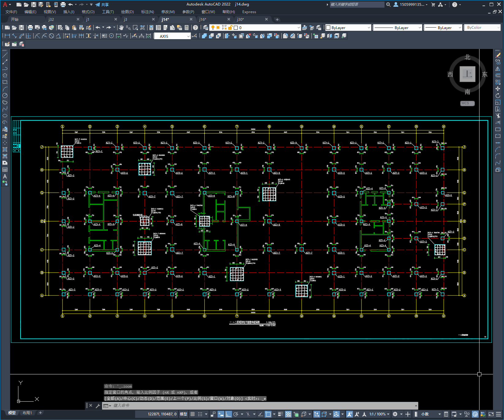
Task: Click the Pan hand tool icon
Action: coord(121,28)
